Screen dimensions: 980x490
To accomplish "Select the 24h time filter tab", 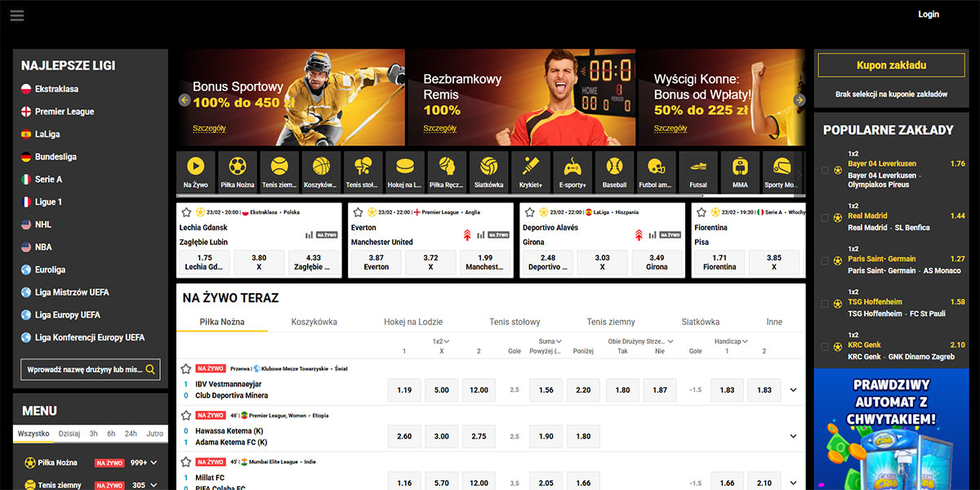I will point(132,434).
